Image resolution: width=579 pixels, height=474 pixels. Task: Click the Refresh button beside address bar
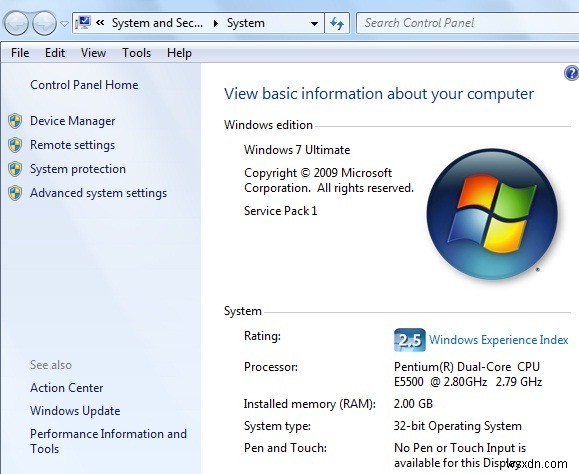[337, 23]
